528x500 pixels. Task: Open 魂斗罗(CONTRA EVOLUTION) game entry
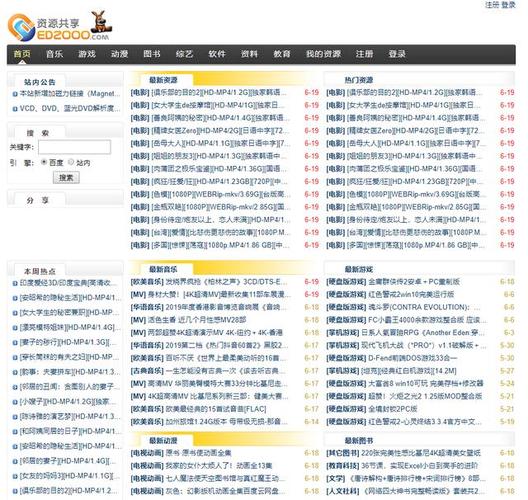click(425, 307)
